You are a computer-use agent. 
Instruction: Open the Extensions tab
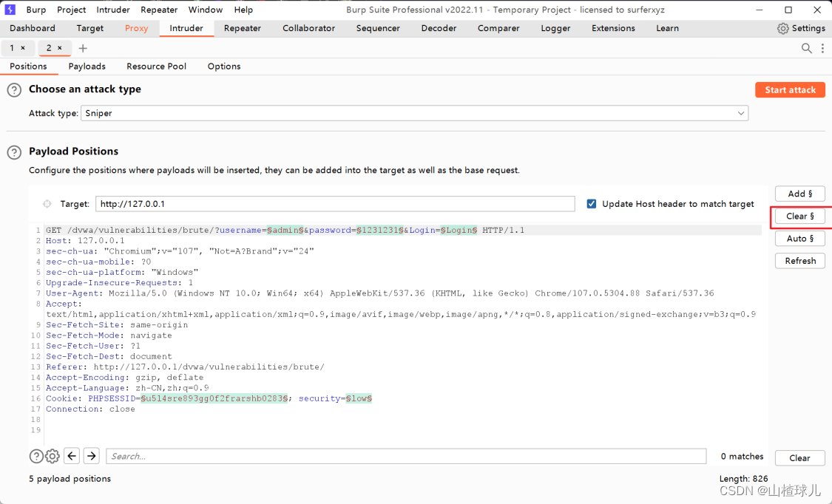pyautogui.click(x=613, y=28)
